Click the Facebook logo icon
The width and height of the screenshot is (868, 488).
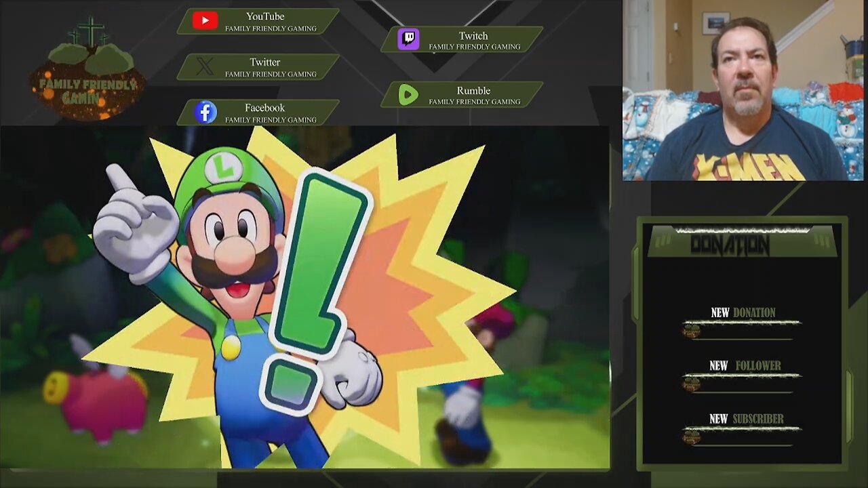click(x=205, y=112)
